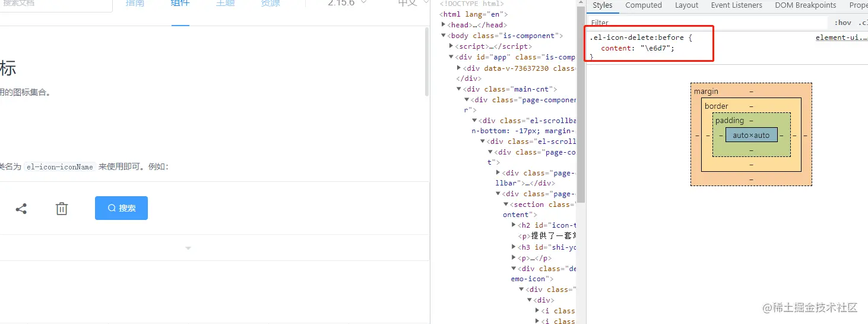Click the trash delete icon

[62, 209]
